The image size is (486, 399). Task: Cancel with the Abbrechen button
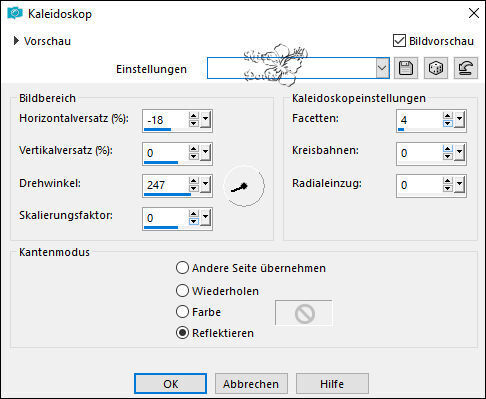(x=251, y=384)
